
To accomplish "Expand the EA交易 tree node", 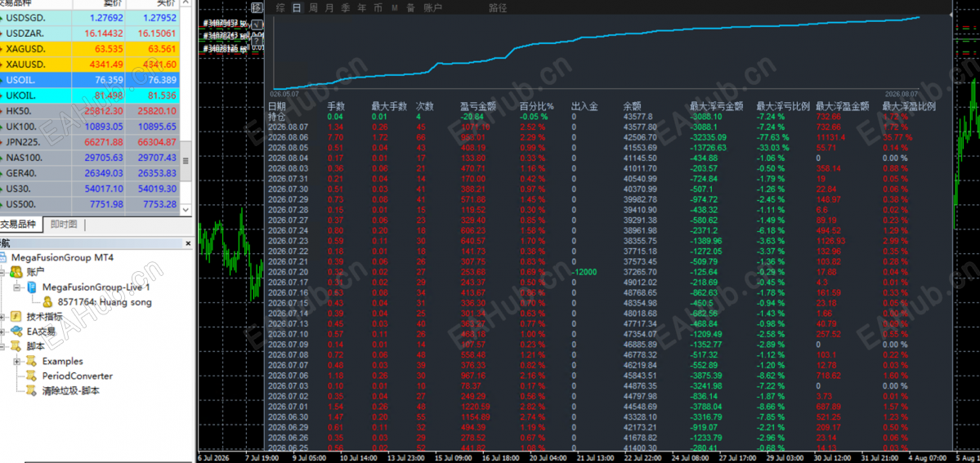I will click(3, 332).
